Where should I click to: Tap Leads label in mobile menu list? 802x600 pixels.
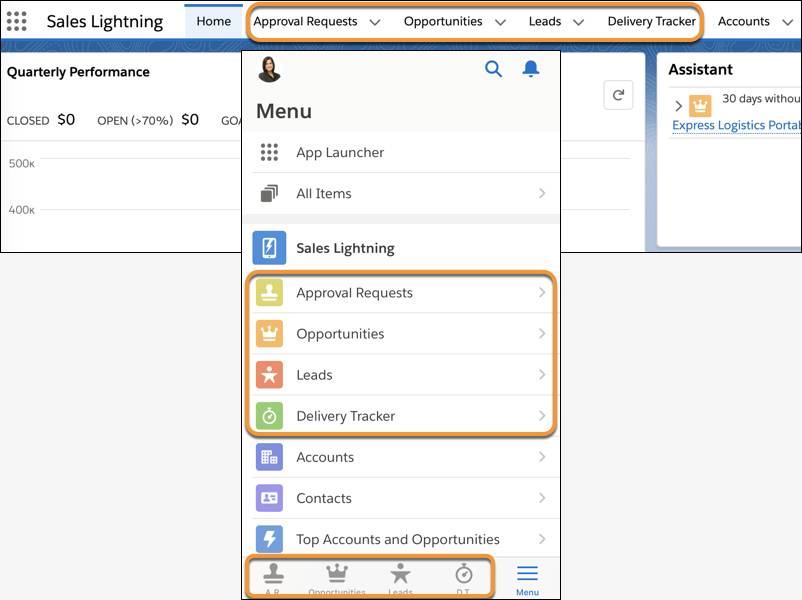pyautogui.click(x=314, y=375)
